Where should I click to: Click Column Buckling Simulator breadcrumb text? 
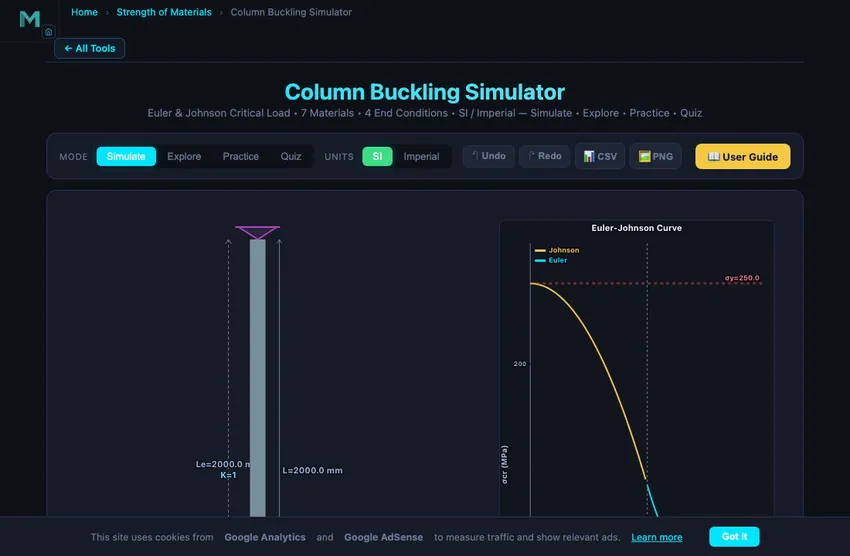(291, 12)
